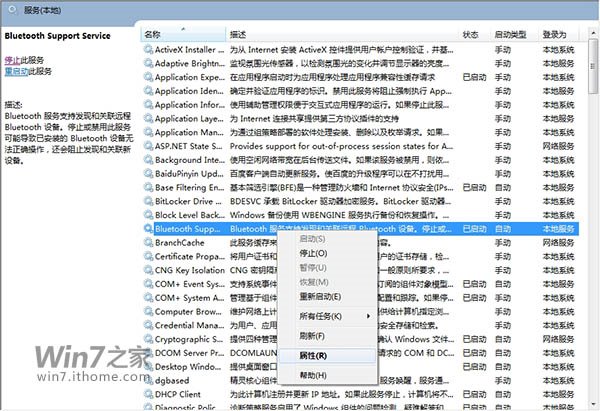Click the Background Intelligent Transfer service name

(189, 160)
